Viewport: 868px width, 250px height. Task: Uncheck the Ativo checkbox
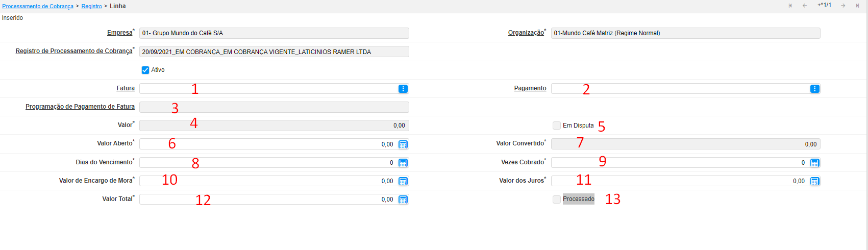point(145,70)
